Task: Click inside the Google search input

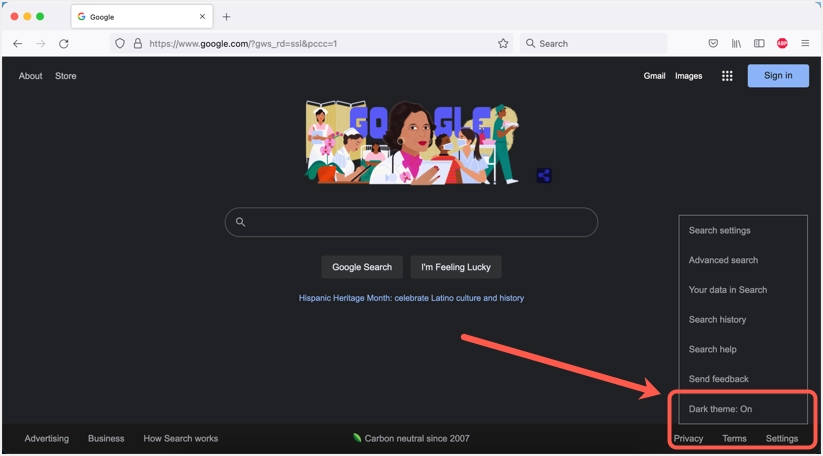Action: (411, 222)
